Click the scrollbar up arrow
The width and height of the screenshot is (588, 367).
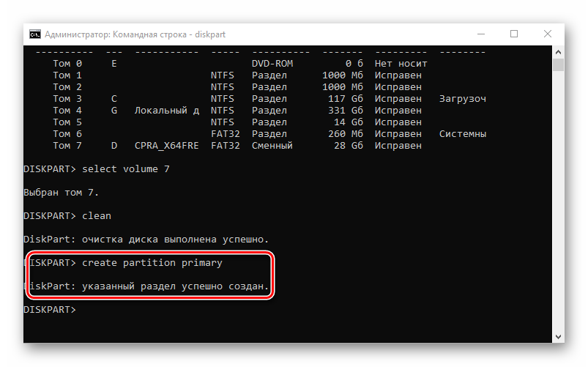pos(558,52)
